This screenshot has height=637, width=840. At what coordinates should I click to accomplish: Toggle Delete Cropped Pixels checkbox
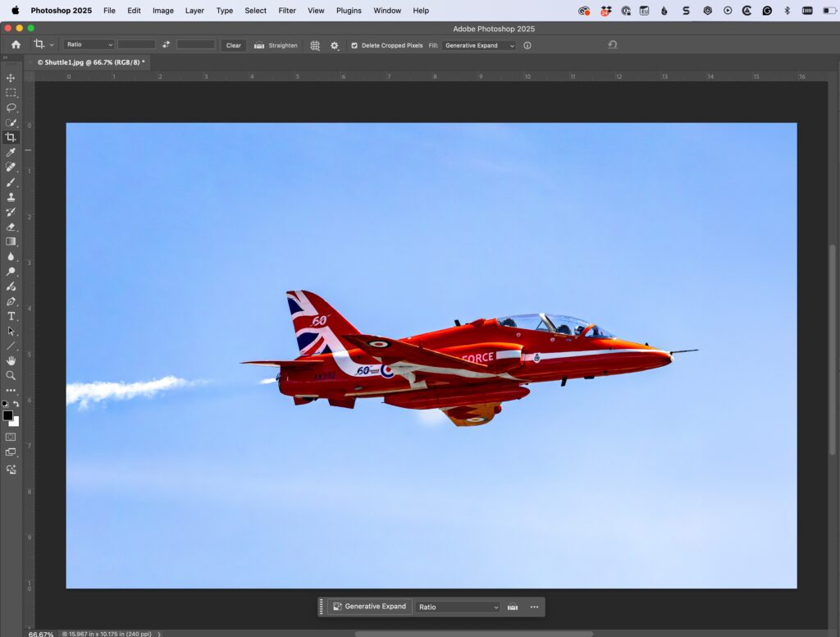pos(354,46)
